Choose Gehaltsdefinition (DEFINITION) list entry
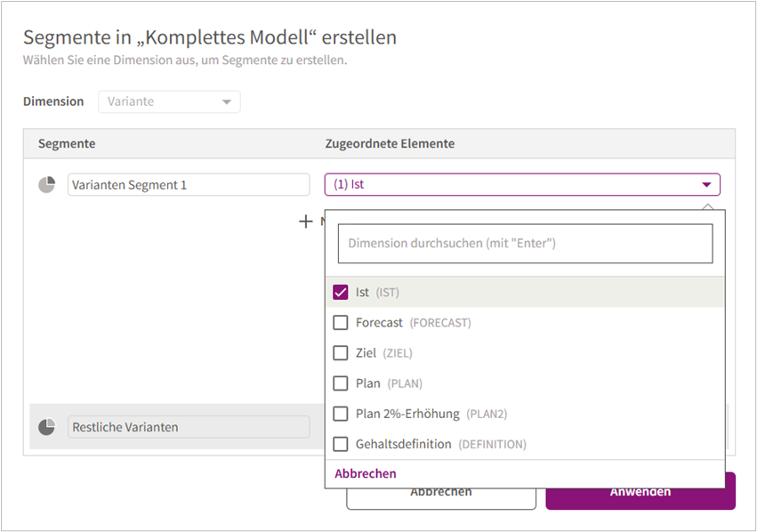This screenshot has height=532, width=757. 525,444
